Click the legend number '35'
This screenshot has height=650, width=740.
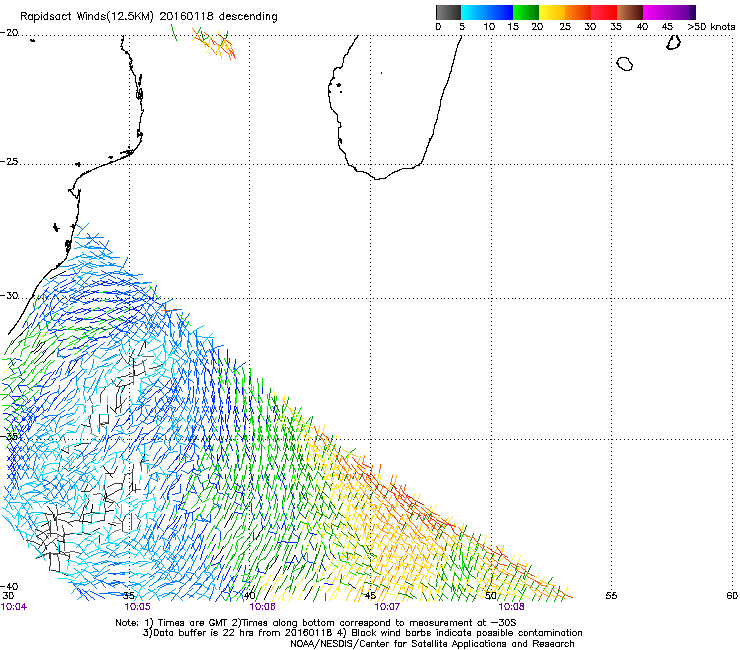pos(616,27)
